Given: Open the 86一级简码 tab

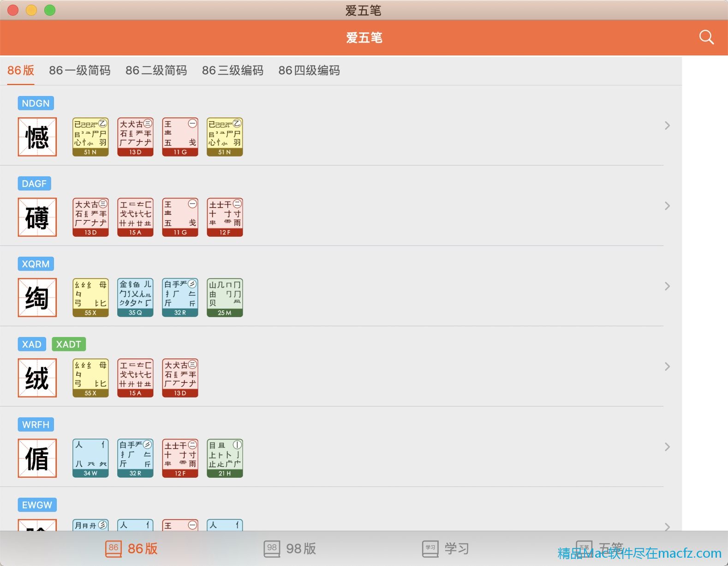Looking at the screenshot, I should click(x=80, y=70).
